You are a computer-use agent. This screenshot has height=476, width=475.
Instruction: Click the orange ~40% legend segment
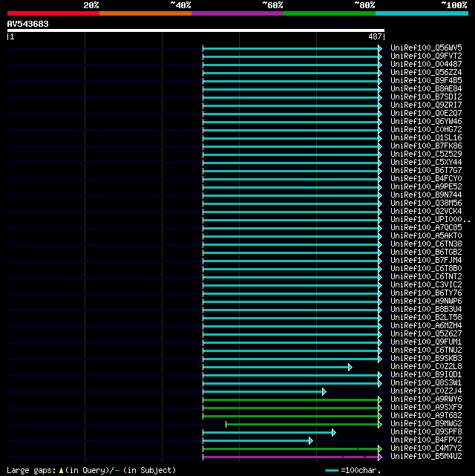pos(145,13)
